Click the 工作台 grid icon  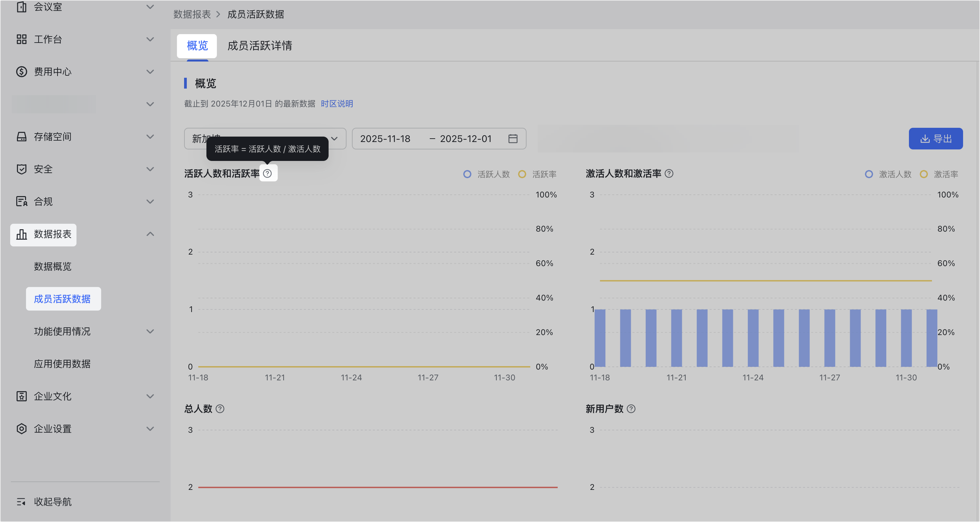coord(21,39)
